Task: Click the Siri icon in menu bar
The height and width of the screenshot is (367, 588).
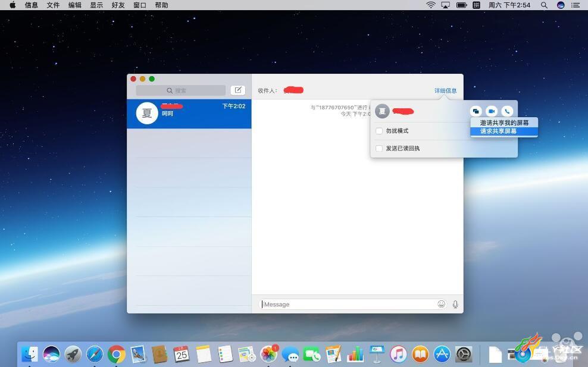Action: [561, 5]
